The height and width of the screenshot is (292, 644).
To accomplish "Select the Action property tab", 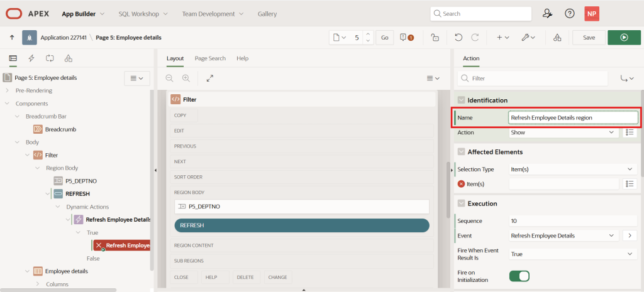I will 471,58.
